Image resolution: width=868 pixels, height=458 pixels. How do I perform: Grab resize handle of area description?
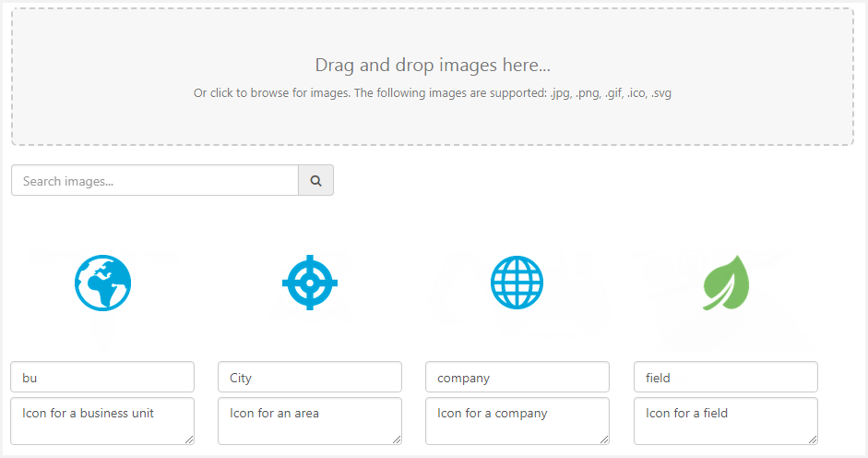397,440
